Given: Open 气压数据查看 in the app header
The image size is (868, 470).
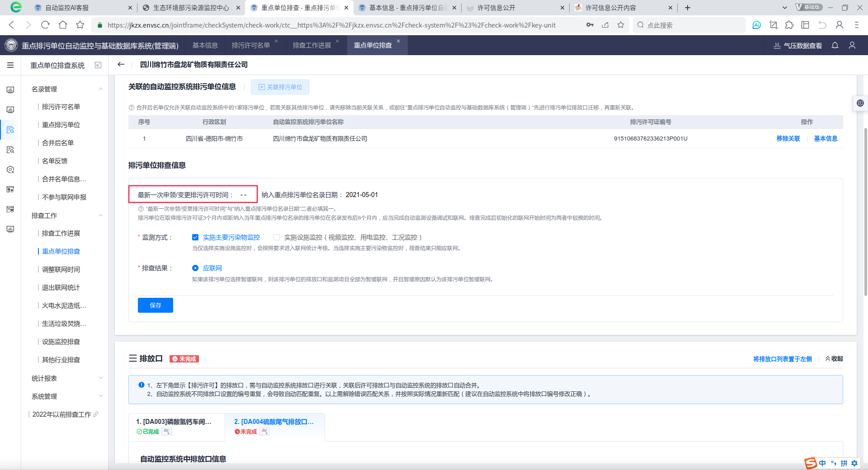Looking at the screenshot, I should (x=798, y=46).
